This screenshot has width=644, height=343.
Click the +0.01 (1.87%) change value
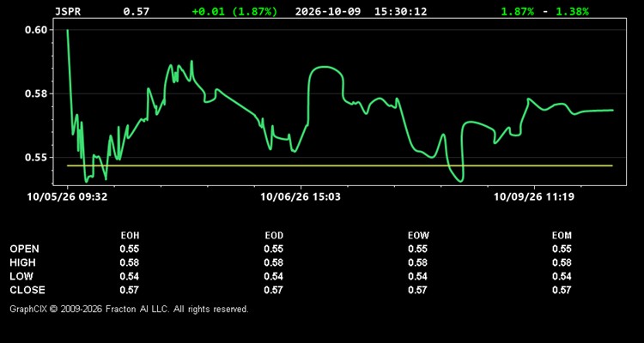tap(234, 11)
